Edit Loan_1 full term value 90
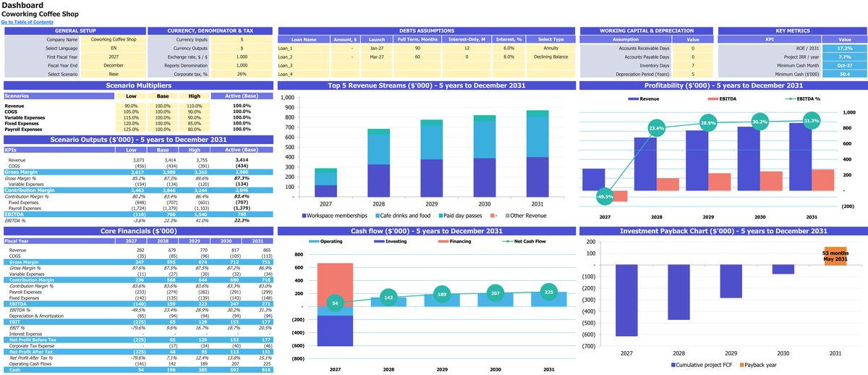Viewport: 868px width, 375px height. (x=417, y=48)
